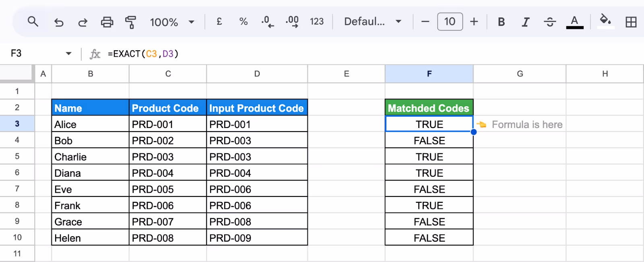Select Input Product Code cell in Diana's row
The image size is (644, 262).
[x=257, y=173]
